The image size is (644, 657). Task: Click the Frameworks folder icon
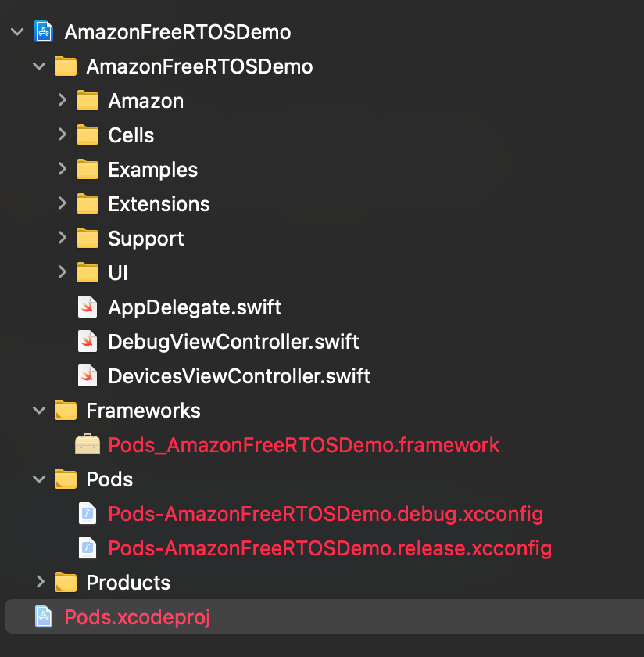66,410
